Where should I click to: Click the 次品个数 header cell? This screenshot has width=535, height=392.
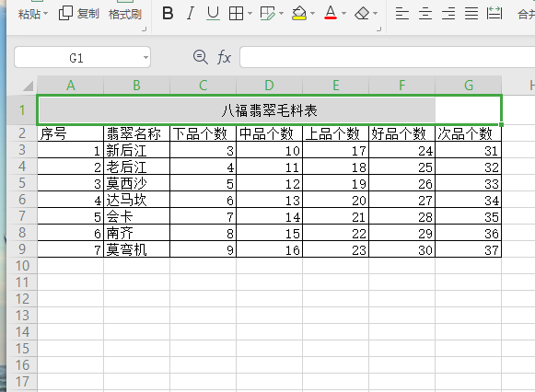click(x=468, y=133)
